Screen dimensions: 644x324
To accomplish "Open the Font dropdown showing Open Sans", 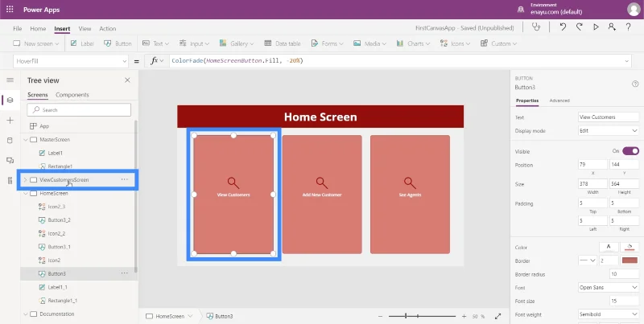I will (609, 288).
